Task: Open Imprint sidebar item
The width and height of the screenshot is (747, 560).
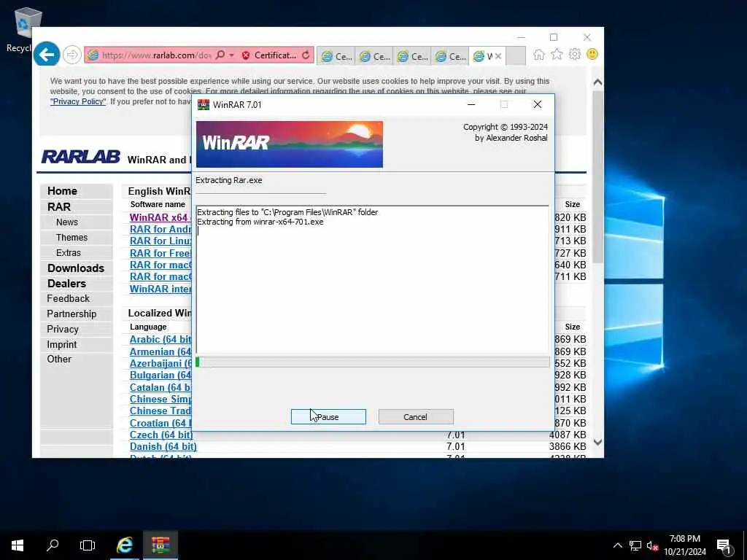Action: tap(61, 344)
